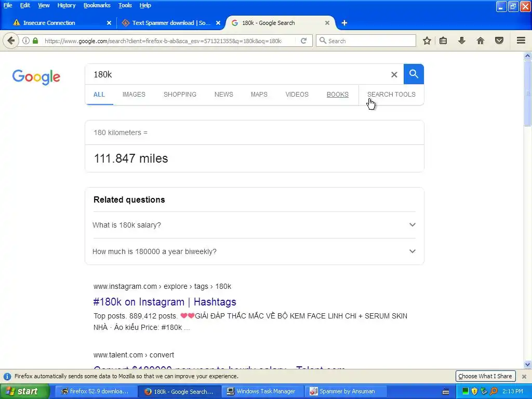Select the VIDEOS results tab
Image resolution: width=532 pixels, height=399 pixels.
[297, 95]
